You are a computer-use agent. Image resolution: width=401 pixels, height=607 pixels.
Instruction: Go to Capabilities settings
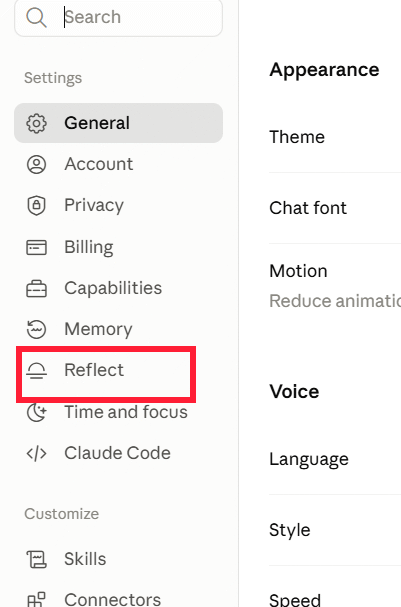point(118,288)
